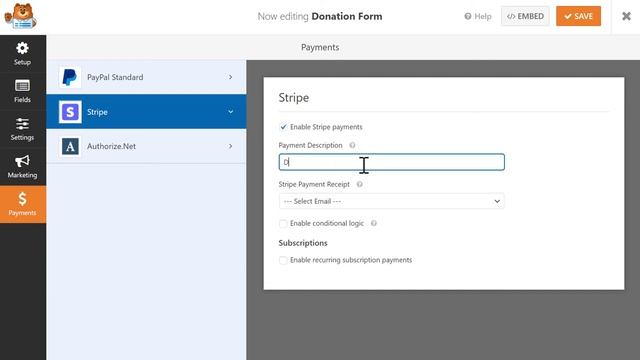Screen dimensions: 640x360
Task: Click the PayPal logo icon
Action: (70, 77)
